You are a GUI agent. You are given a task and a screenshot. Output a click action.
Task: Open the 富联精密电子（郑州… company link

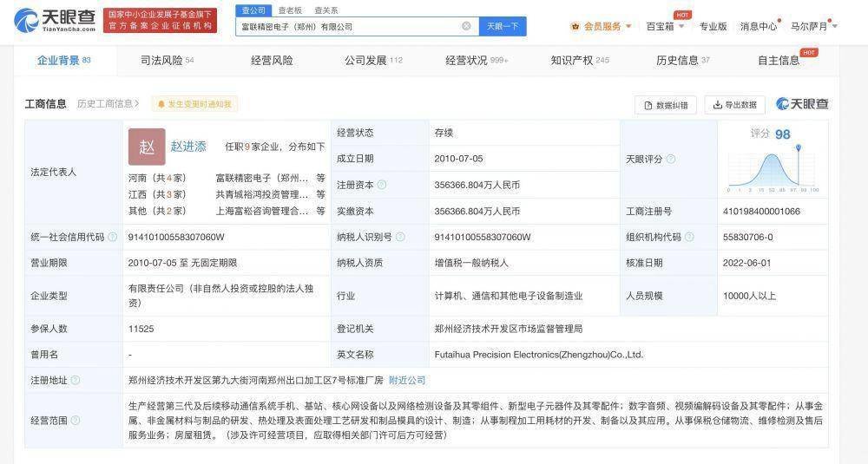pyautogui.click(x=261, y=178)
